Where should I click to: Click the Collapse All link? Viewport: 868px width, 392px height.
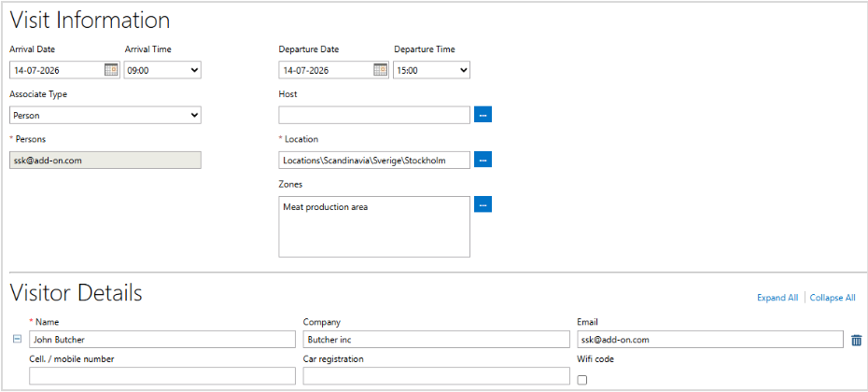coord(833,298)
